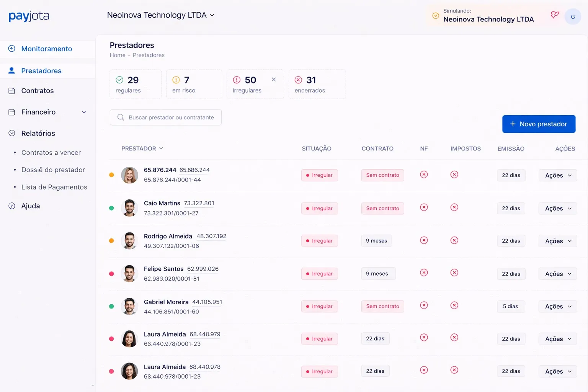Open the user avatar G menu
Image resolution: width=588 pixels, height=392 pixels.
(573, 16)
